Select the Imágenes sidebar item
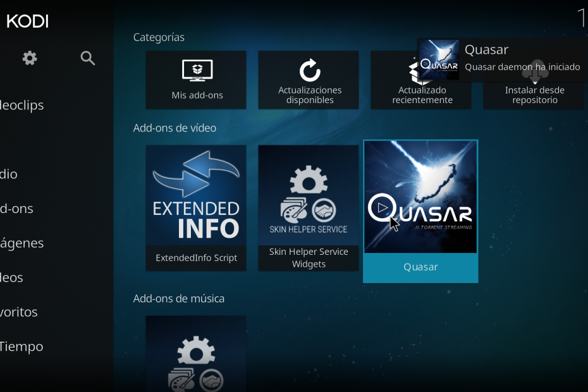This screenshot has width=588, height=392. (x=21, y=243)
